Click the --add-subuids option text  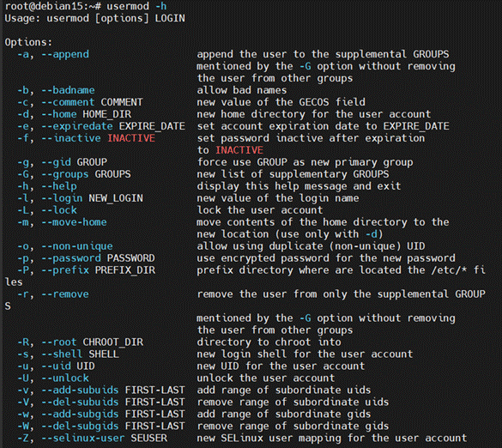pos(80,390)
